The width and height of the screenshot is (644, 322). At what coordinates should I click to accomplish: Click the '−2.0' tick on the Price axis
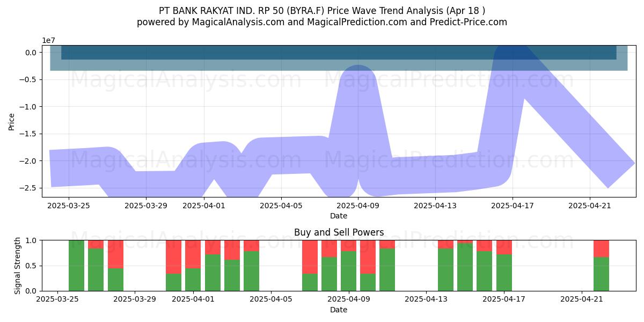pyautogui.click(x=28, y=161)
